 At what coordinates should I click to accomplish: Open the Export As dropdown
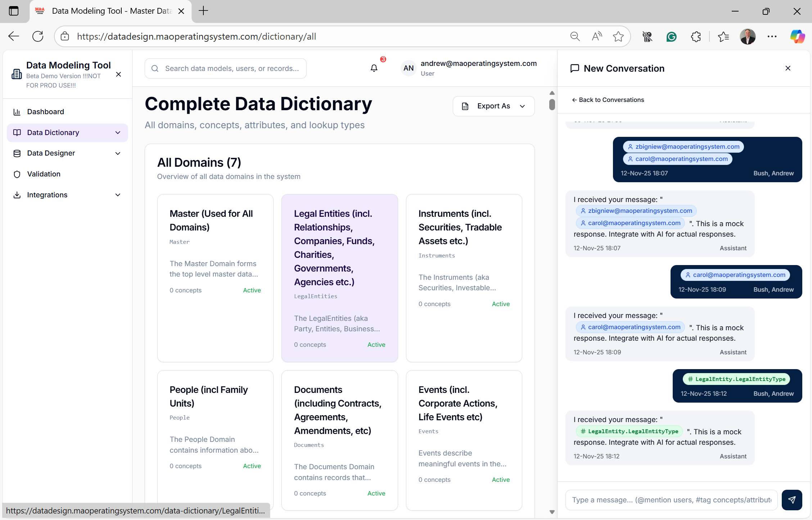click(493, 106)
